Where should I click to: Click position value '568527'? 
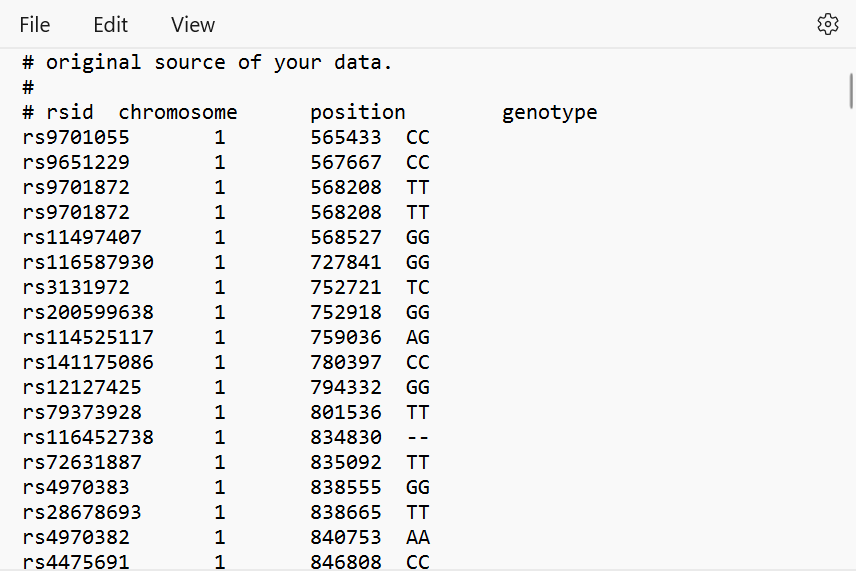point(346,237)
